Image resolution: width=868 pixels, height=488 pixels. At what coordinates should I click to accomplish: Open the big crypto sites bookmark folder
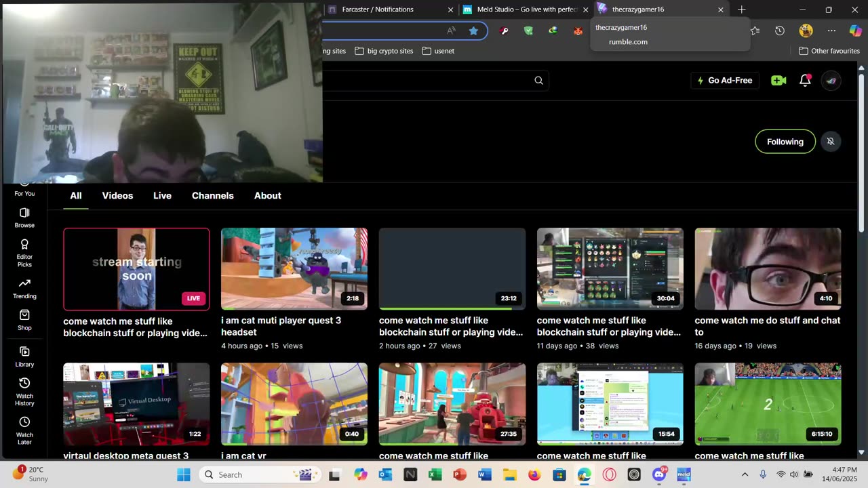384,51
